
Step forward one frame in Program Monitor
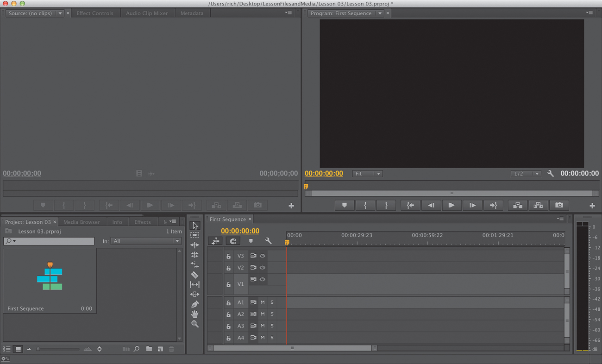pos(472,205)
